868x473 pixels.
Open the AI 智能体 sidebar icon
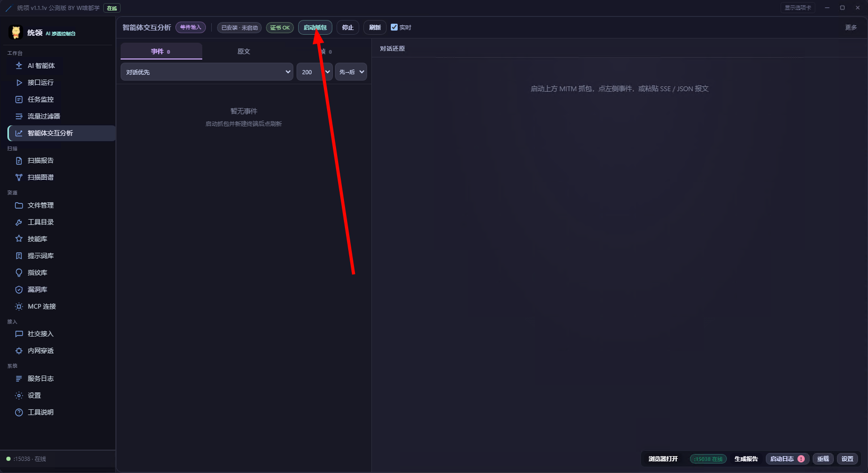tap(19, 66)
